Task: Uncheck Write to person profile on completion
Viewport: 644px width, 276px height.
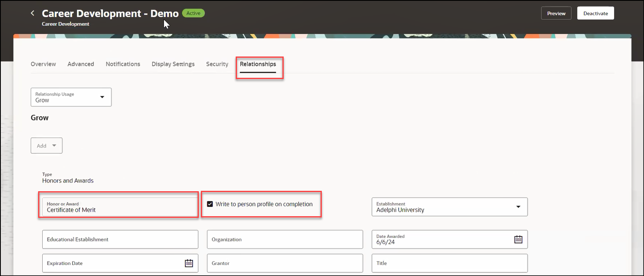Action: [210, 204]
